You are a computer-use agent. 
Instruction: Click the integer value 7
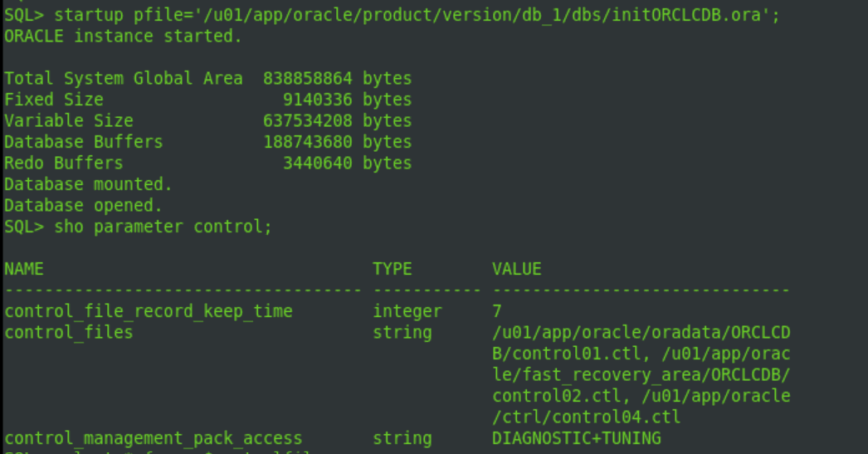point(497,312)
